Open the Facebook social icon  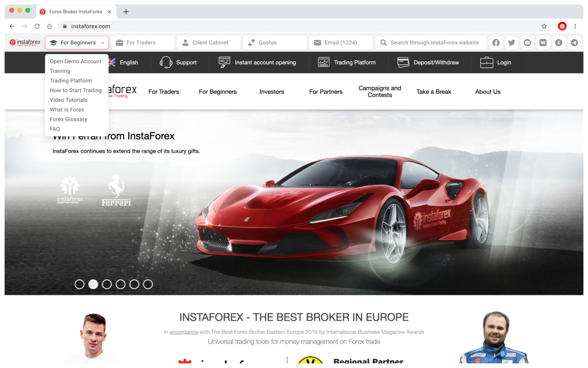coord(496,43)
